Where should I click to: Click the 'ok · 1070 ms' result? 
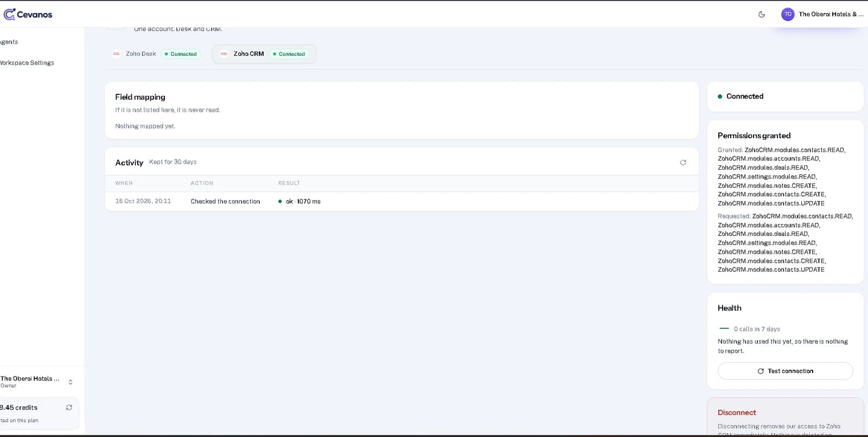299,201
